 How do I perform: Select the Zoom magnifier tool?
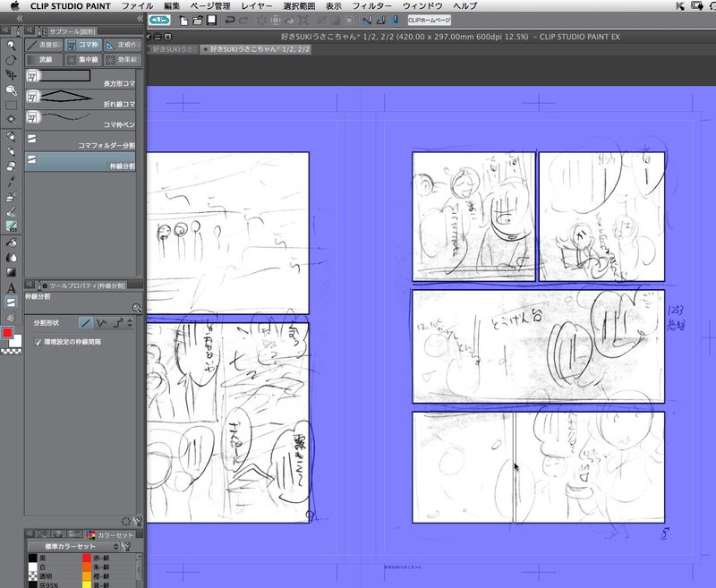(x=11, y=45)
